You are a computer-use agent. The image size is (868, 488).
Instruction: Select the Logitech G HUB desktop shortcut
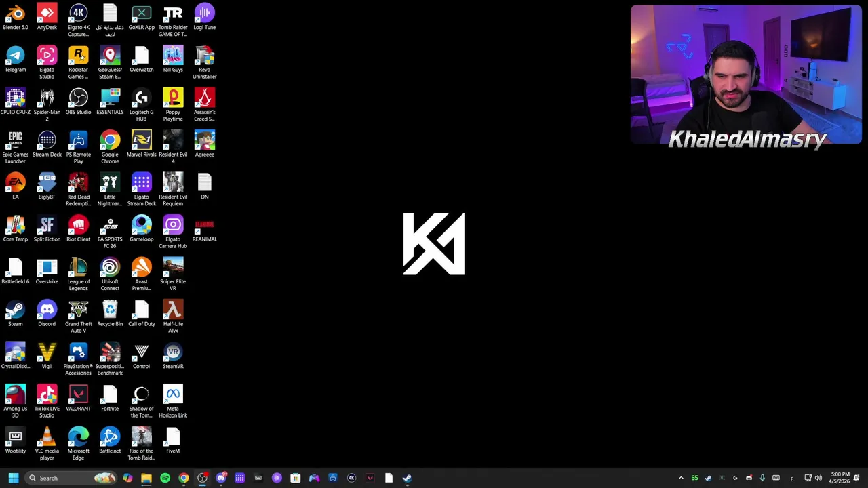(x=141, y=105)
